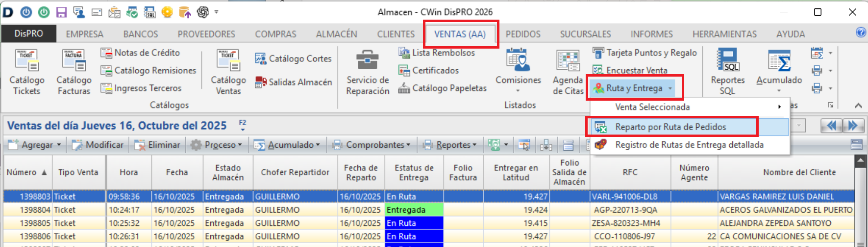Click the scroll up arrow of the grid

860,161
